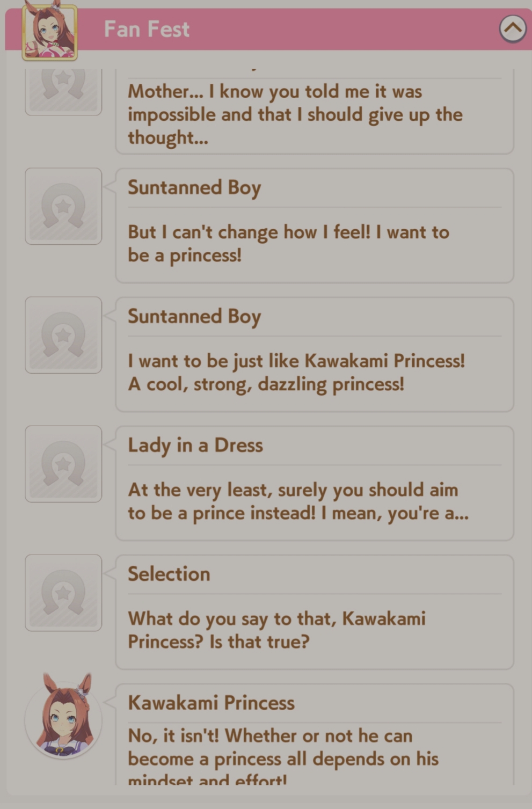The width and height of the screenshot is (532, 809).
Task: Tap horseshoe avatar beside 'A cool, strong' message
Action: coord(63,335)
